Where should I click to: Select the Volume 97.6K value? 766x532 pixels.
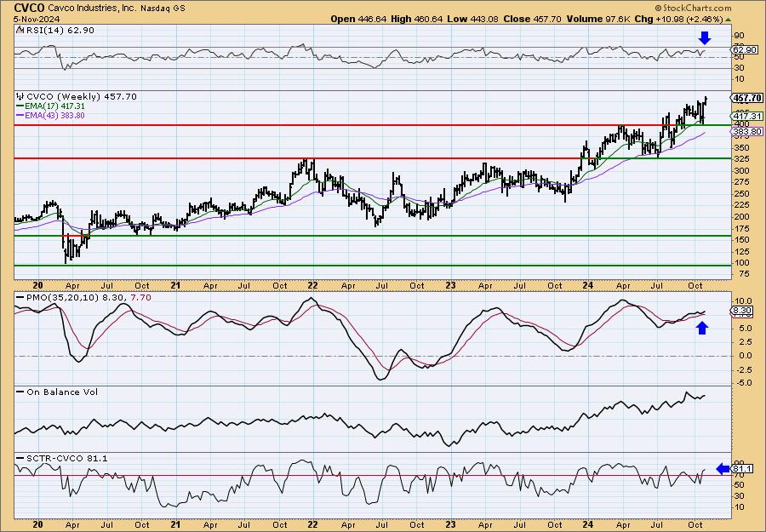[597, 19]
